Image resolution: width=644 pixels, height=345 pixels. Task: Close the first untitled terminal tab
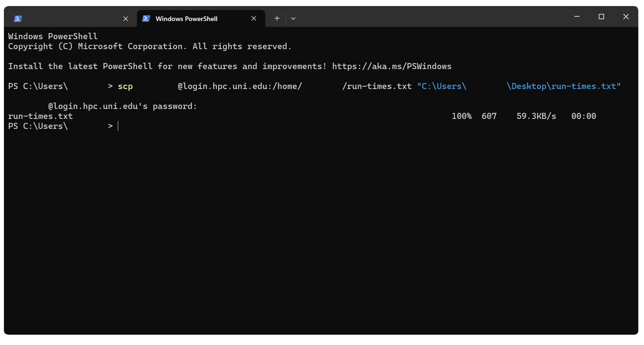126,19
